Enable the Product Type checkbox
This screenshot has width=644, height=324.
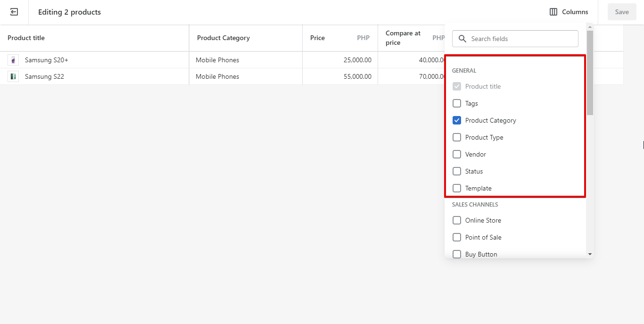click(x=457, y=137)
